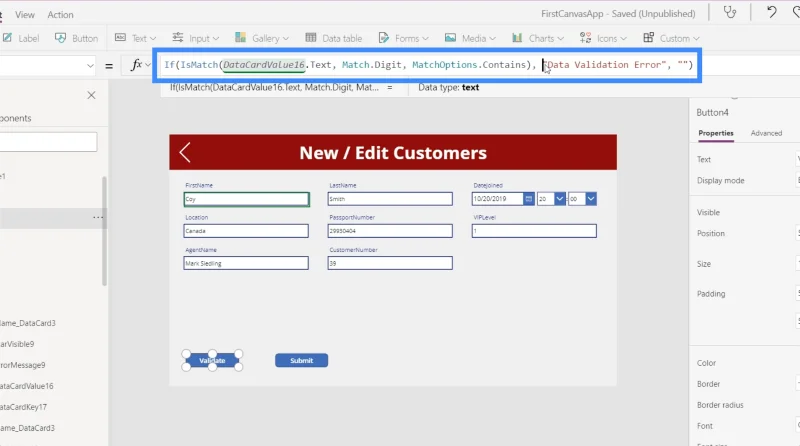Click the New / Edit Customers title
The width and height of the screenshot is (800, 446).
(393, 153)
